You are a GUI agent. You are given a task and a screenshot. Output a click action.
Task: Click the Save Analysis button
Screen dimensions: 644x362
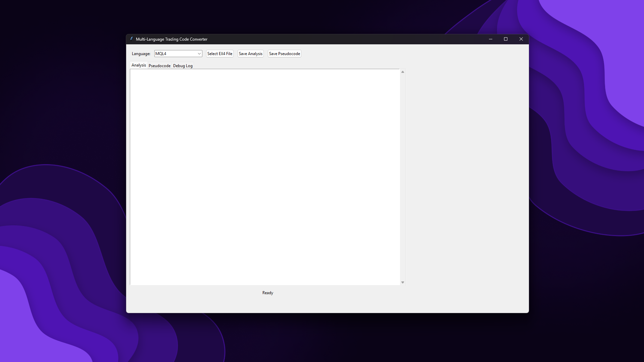(250, 54)
